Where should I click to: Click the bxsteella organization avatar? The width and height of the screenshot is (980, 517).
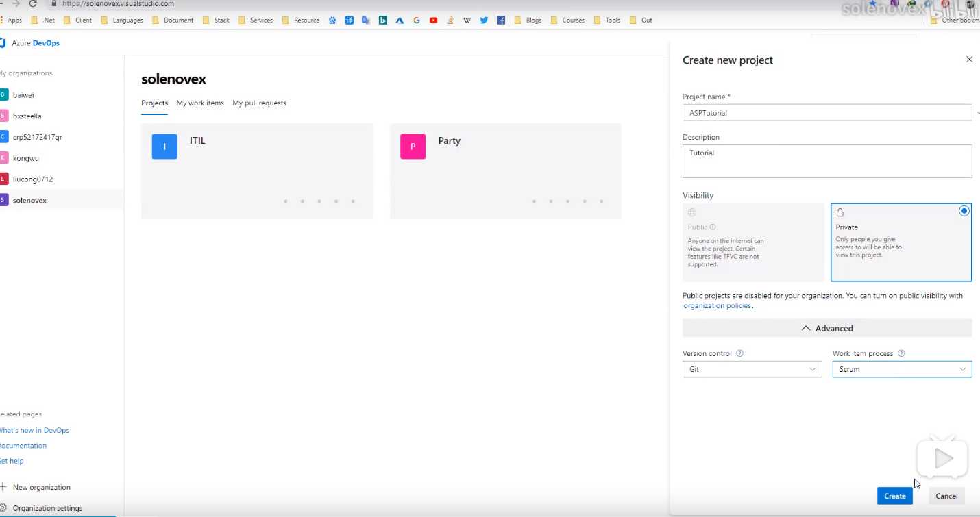tap(3, 116)
